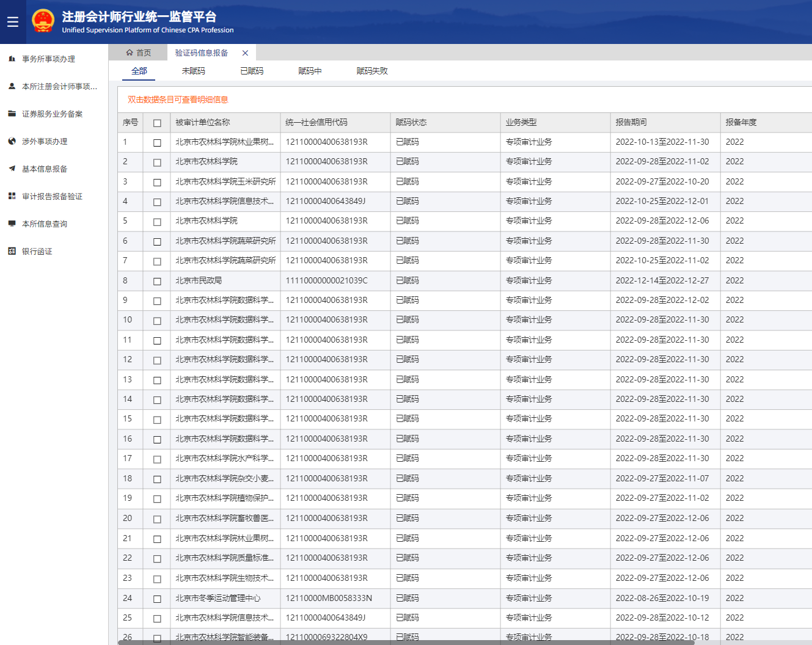Switch to the 未赋码 filter tab
The height and width of the screenshot is (645, 812).
[193, 71]
